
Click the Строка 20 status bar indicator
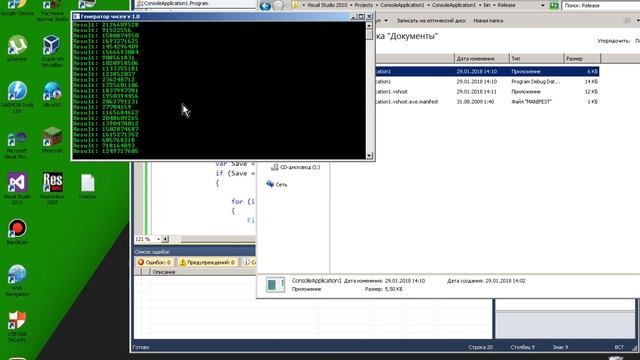tap(480, 347)
